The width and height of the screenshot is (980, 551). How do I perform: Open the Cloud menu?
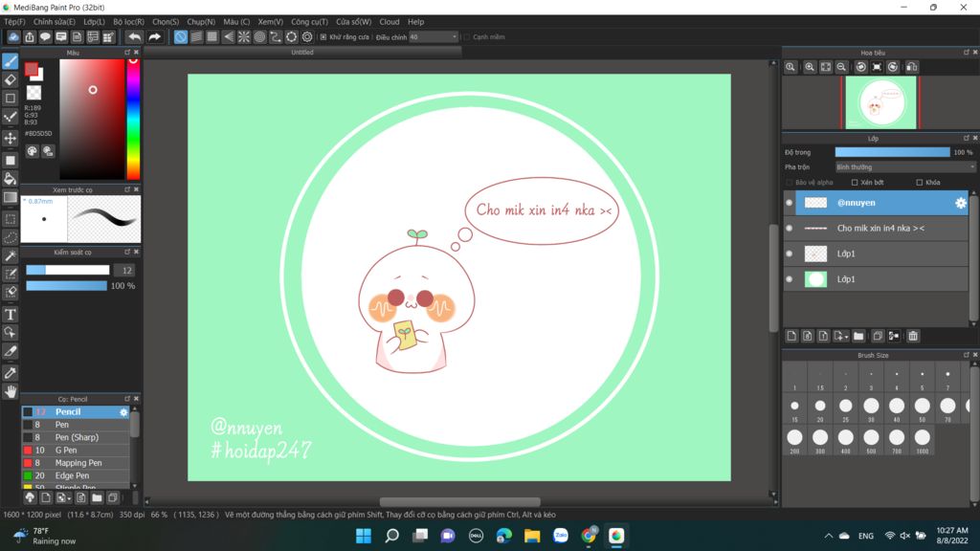click(x=390, y=22)
